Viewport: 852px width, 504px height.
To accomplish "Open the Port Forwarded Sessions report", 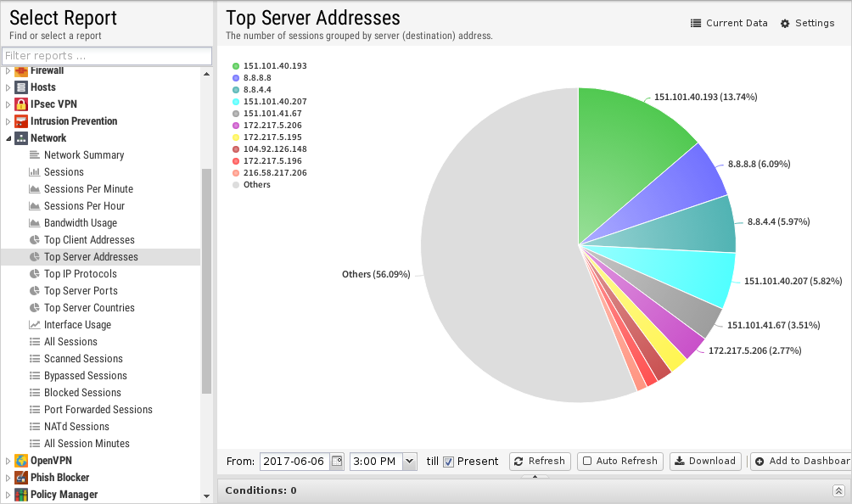I will (98, 410).
